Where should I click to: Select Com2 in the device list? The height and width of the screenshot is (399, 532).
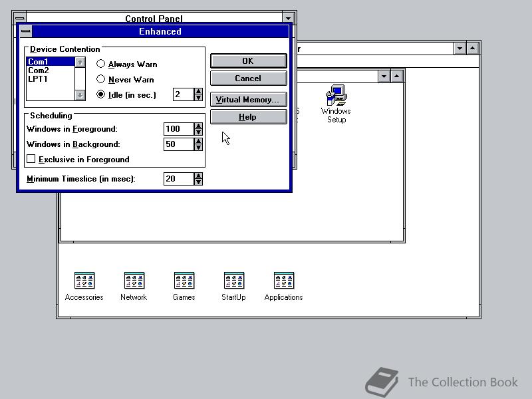[x=51, y=70]
